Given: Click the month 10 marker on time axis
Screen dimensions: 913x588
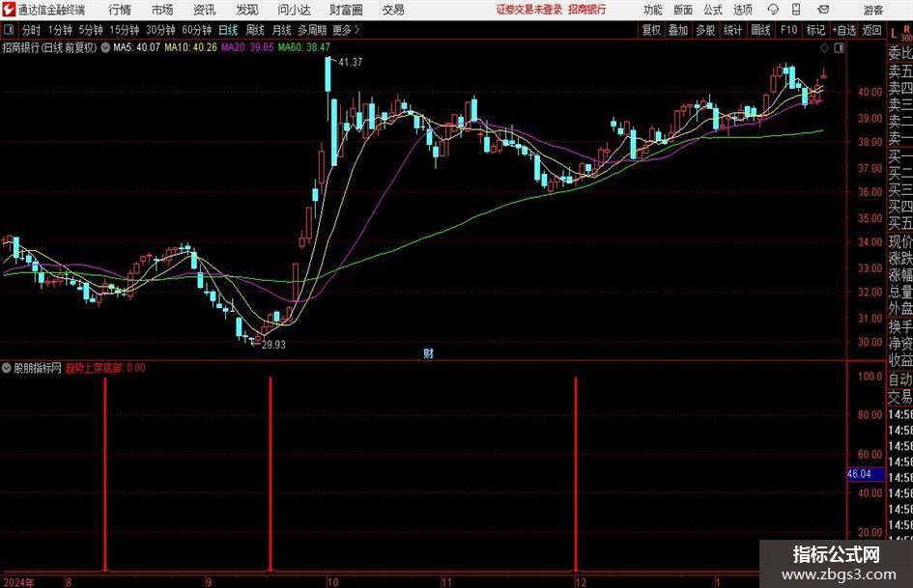Looking at the screenshot, I should pos(332,582).
